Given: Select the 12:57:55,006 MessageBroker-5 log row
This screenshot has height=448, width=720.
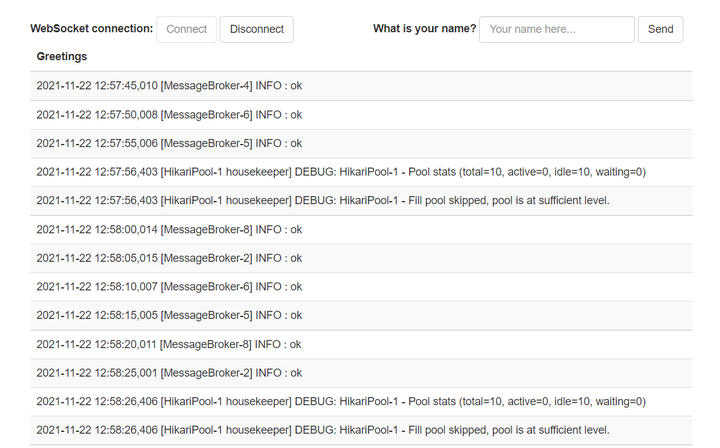Looking at the screenshot, I should click(361, 143).
